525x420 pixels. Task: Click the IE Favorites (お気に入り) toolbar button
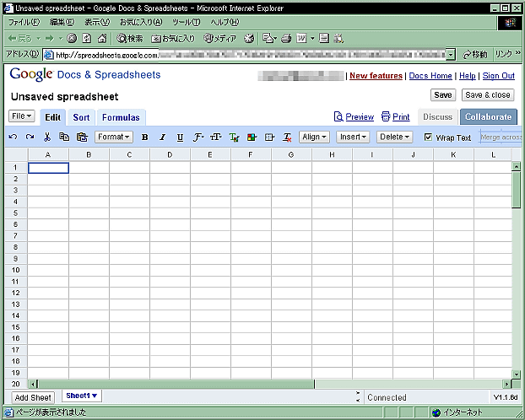tap(173, 39)
